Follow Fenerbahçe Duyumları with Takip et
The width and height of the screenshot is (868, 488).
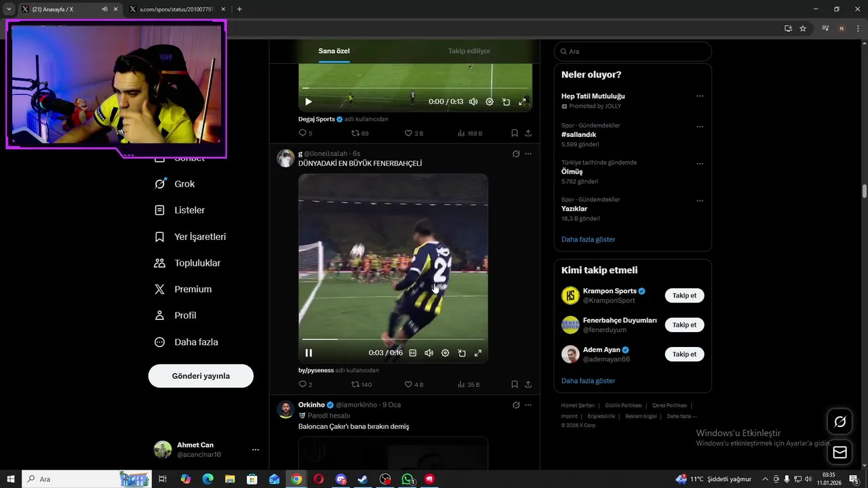tap(684, 325)
